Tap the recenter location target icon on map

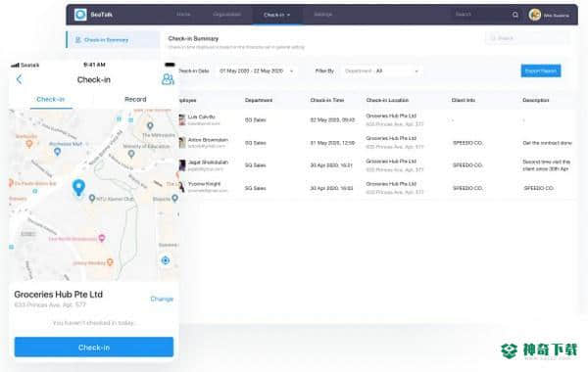(x=165, y=260)
